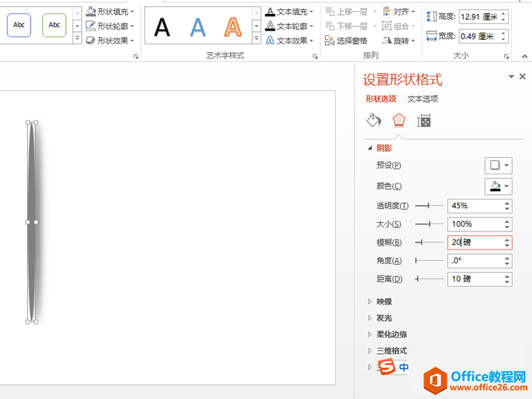Choose the blue WordArt style A

(x=198, y=27)
